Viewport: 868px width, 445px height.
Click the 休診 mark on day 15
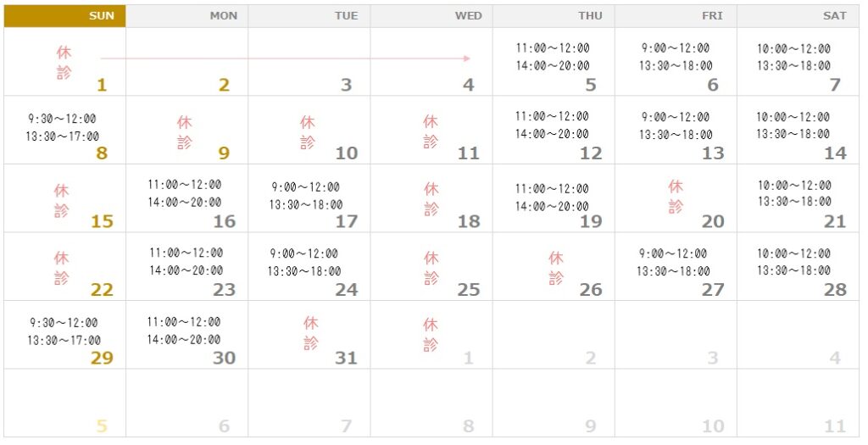(61, 201)
